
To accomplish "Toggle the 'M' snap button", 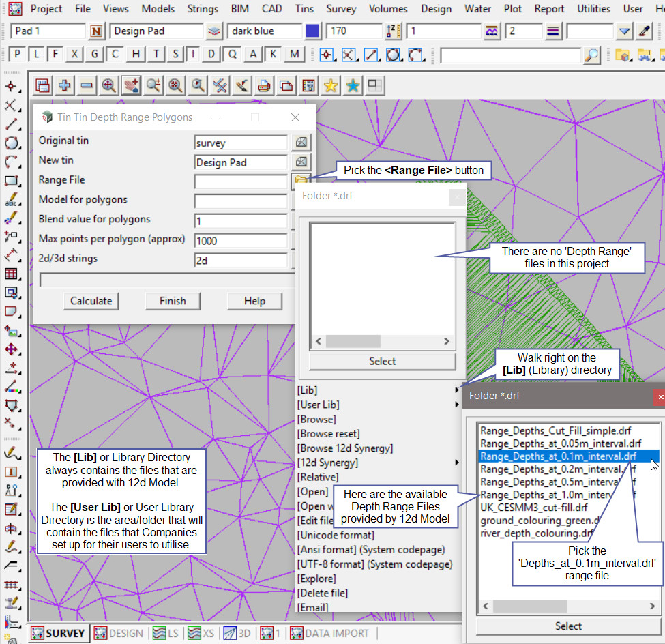I will click(294, 55).
